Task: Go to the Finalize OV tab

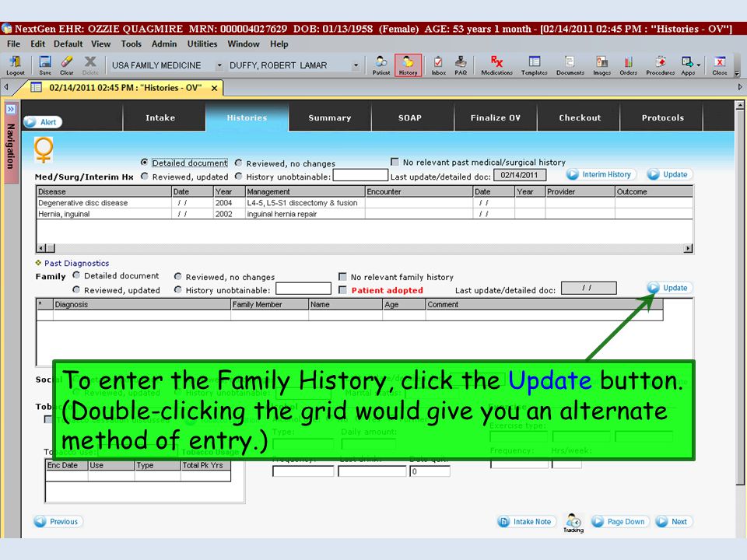Action: pyautogui.click(x=496, y=117)
